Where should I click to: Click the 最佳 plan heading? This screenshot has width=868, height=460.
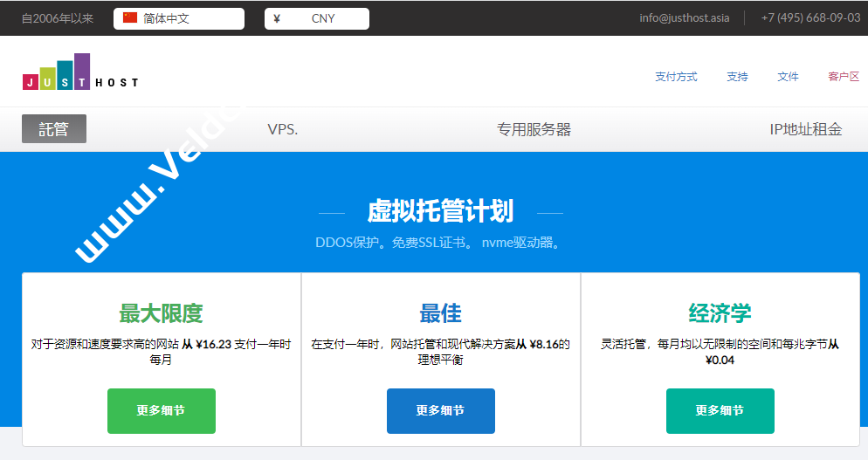click(441, 313)
